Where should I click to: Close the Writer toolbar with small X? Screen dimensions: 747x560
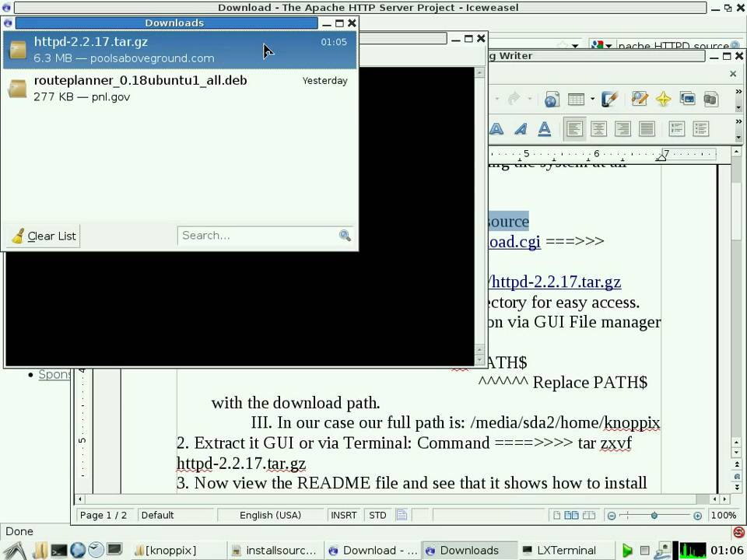point(733,74)
